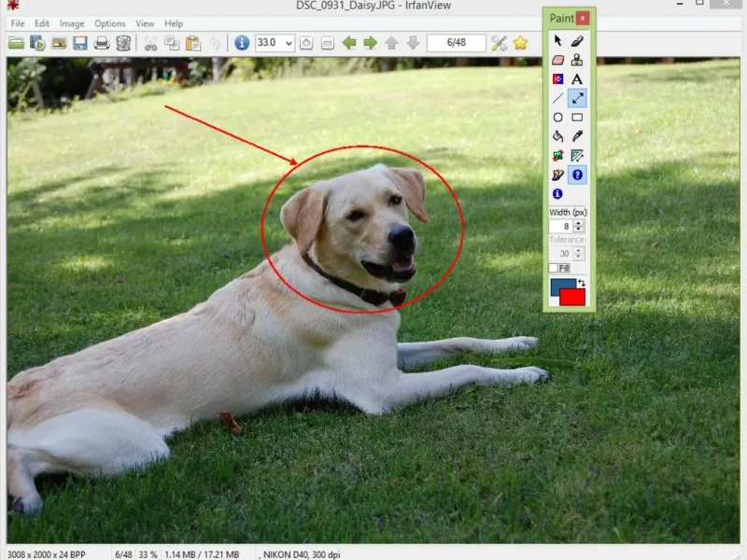This screenshot has width=747, height=560.
Task: Select the clone stamp tool in Paint panel
Action: pos(577,60)
